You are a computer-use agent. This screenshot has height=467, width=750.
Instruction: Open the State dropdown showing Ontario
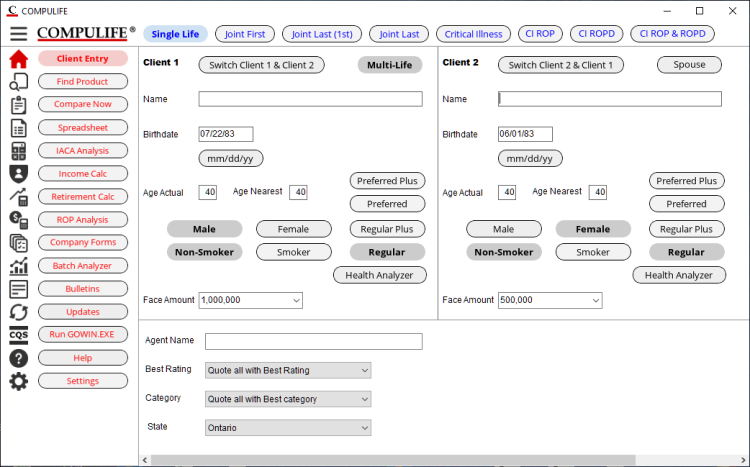click(x=288, y=428)
